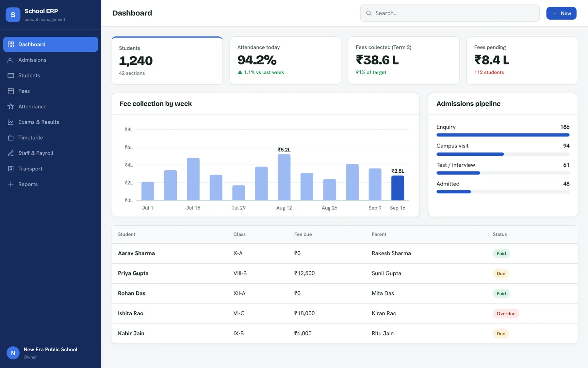Open the Reports page
Image resolution: width=588 pixels, height=368 pixels.
coord(51,184)
